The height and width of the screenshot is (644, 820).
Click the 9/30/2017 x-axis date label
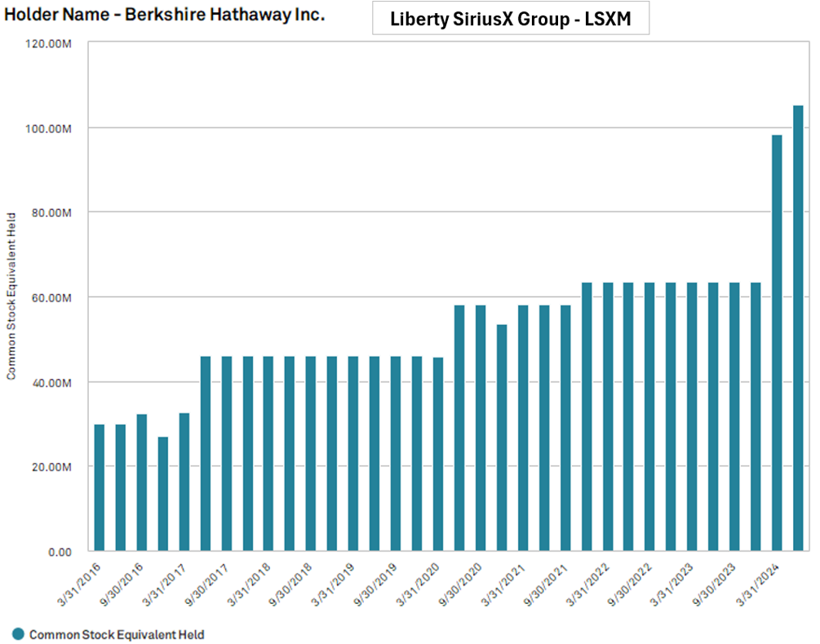206,585
